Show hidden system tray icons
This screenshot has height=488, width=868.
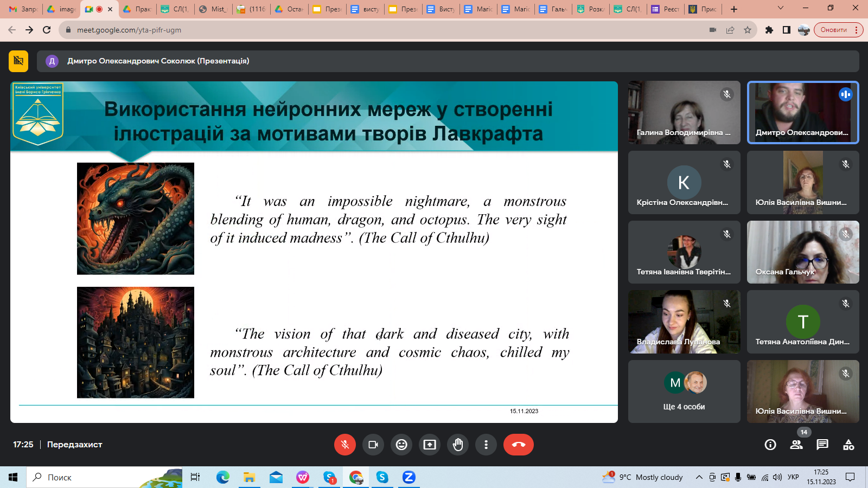[699, 477]
